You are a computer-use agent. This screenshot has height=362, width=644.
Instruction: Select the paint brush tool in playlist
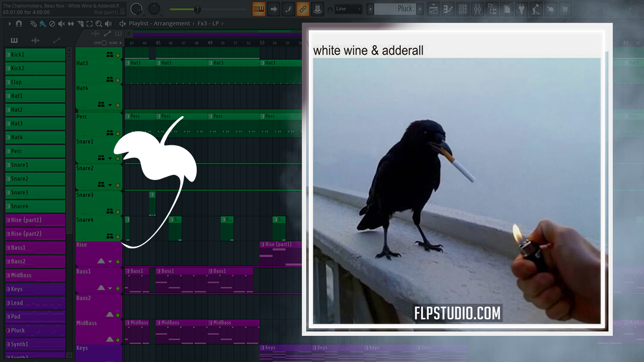[42, 24]
